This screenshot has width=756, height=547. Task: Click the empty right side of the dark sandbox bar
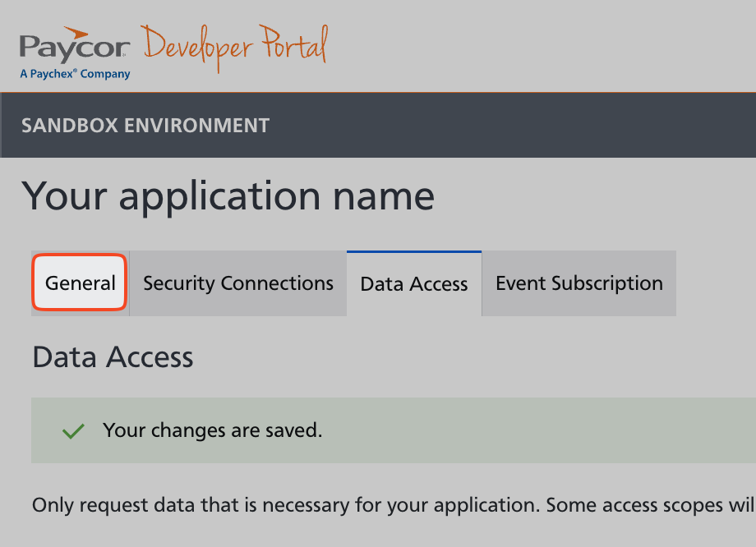534,126
